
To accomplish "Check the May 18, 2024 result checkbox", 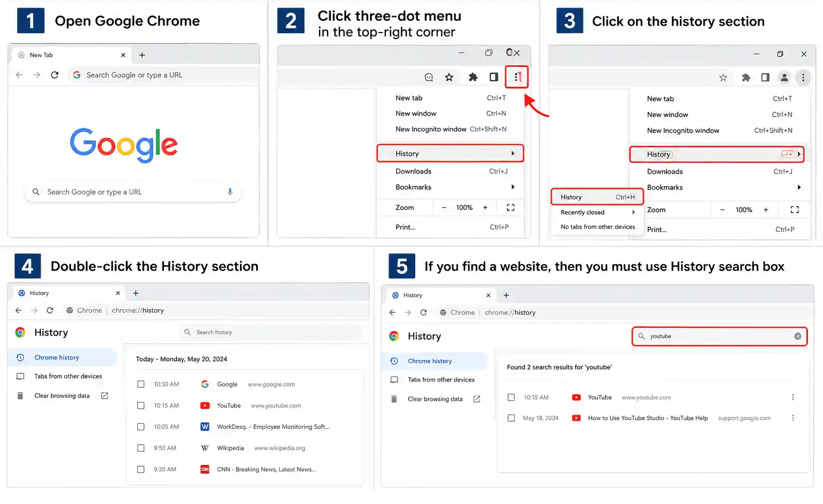I will (511, 418).
